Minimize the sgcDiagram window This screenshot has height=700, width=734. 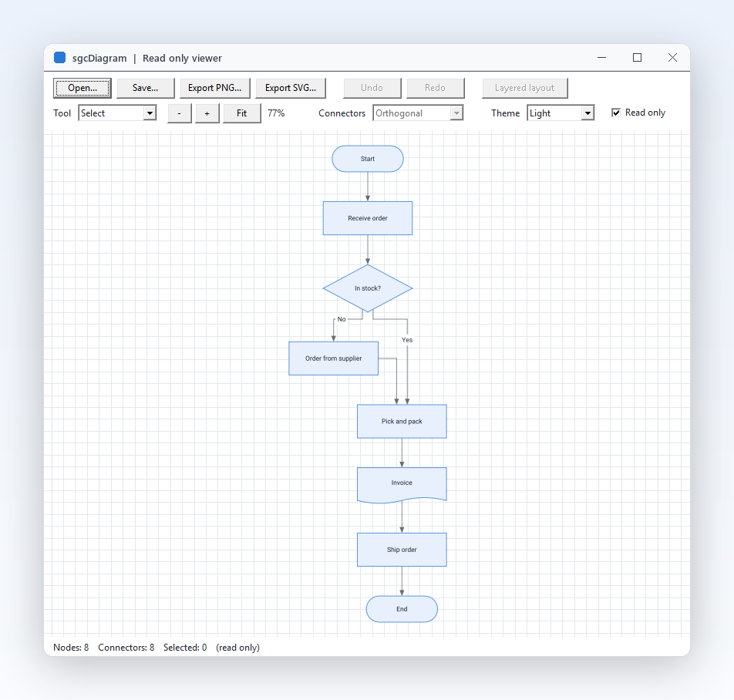[601, 58]
